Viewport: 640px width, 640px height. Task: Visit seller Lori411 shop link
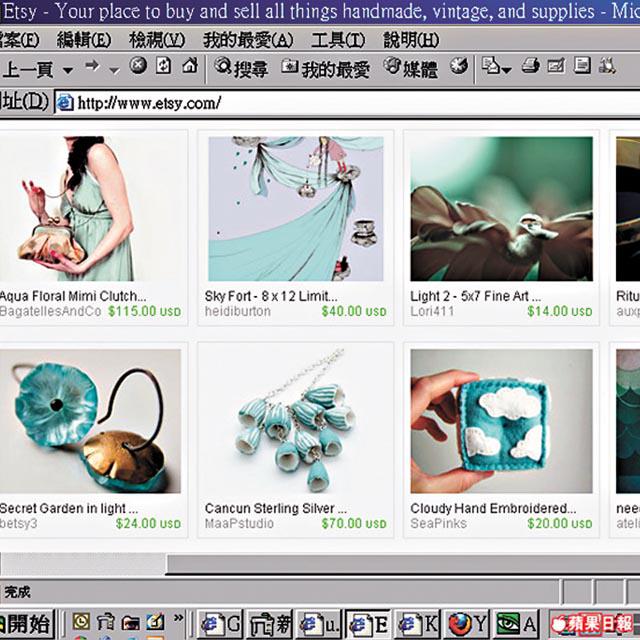[432, 311]
